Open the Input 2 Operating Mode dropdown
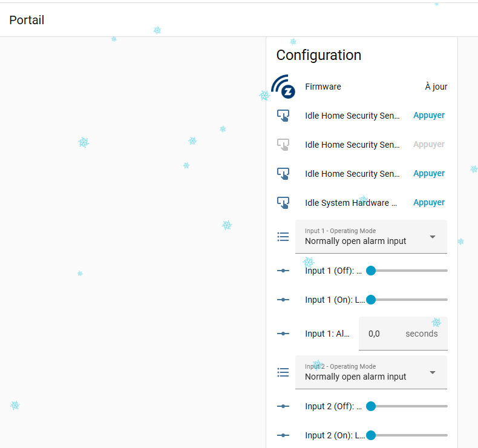Viewport: 478px width, 448px height. (371, 372)
